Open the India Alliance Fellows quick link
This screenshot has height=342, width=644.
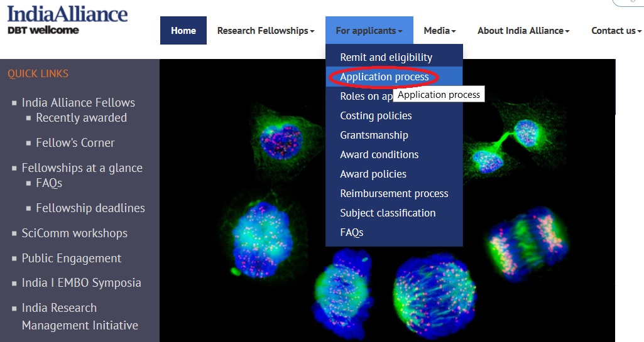click(x=79, y=102)
